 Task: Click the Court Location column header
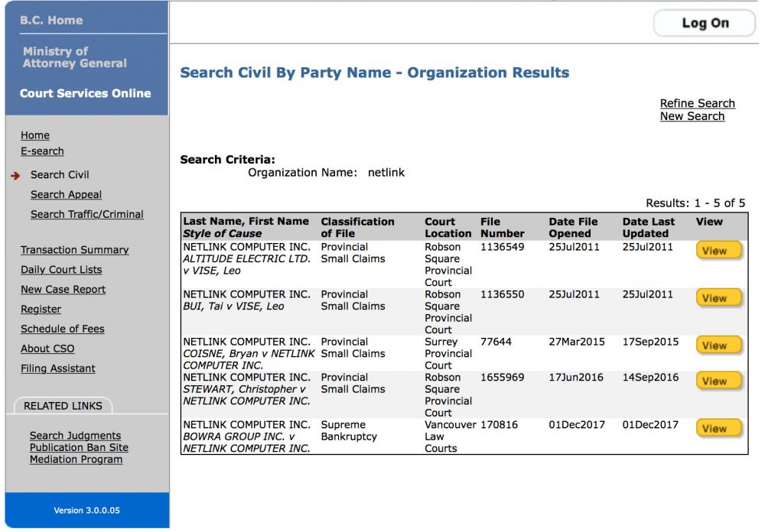[448, 227]
